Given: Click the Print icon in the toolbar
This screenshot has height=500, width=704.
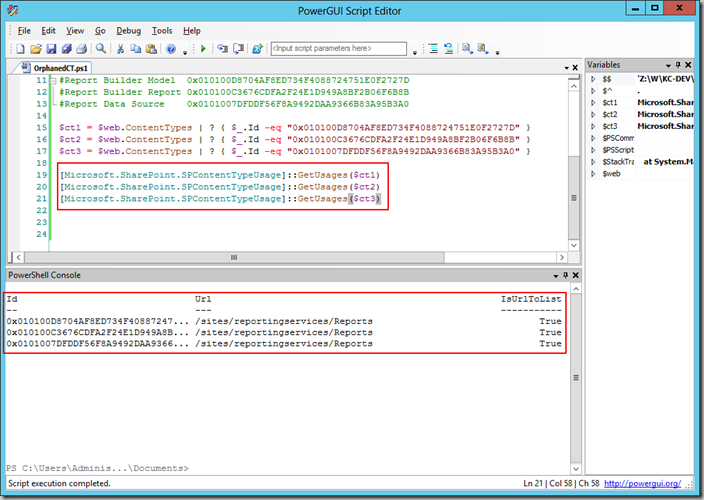Looking at the screenshot, I should pos(82,48).
